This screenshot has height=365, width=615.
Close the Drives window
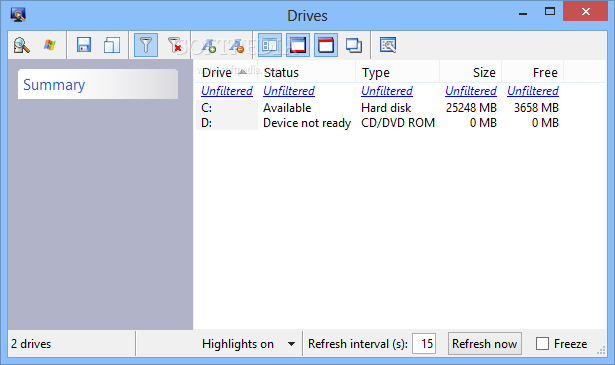tap(586, 12)
